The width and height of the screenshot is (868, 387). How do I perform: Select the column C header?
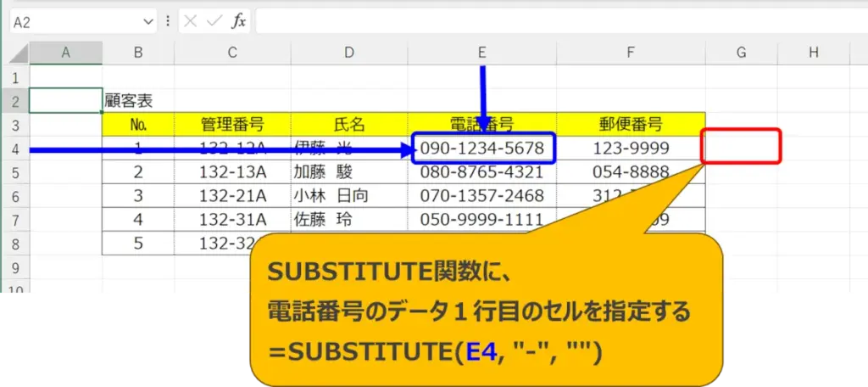click(232, 53)
